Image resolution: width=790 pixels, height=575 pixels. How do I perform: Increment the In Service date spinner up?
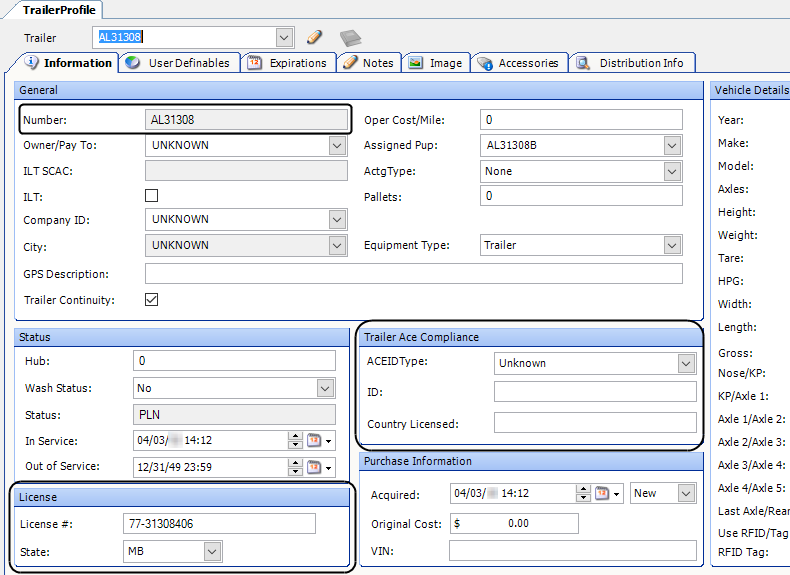(x=294, y=436)
